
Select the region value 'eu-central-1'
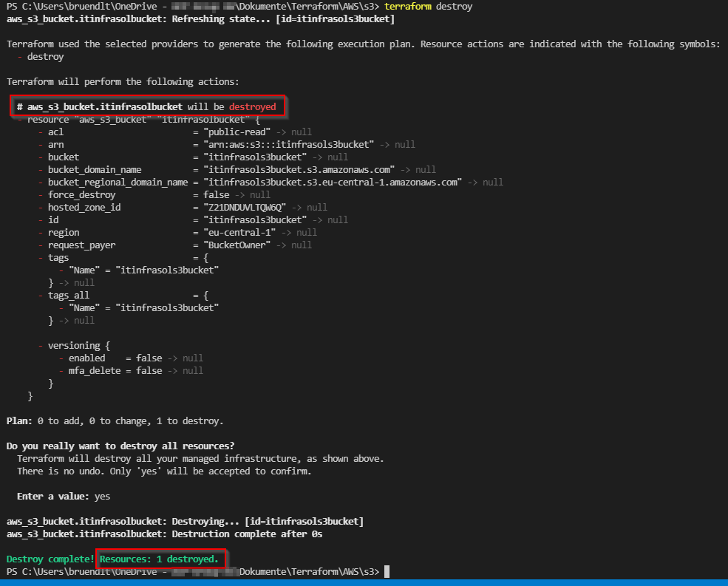[238, 232]
